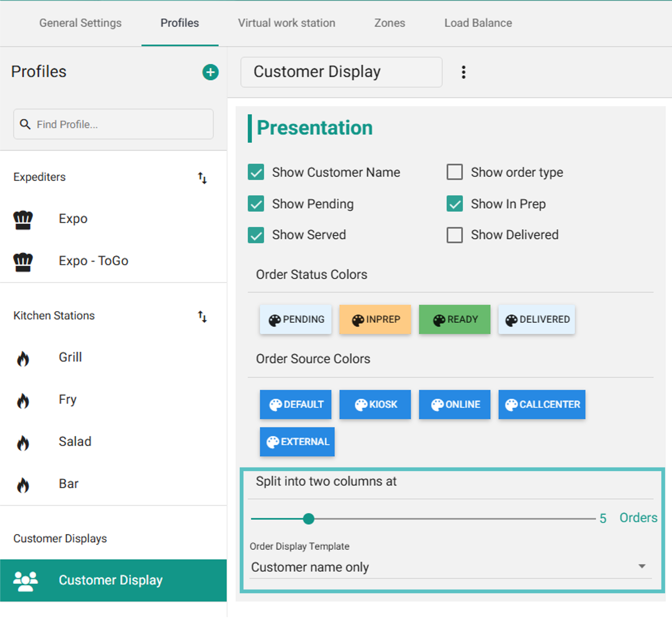Screen dimensions: 672x618
Task: Open the Salad kitchen station profile
Action: pos(75,442)
